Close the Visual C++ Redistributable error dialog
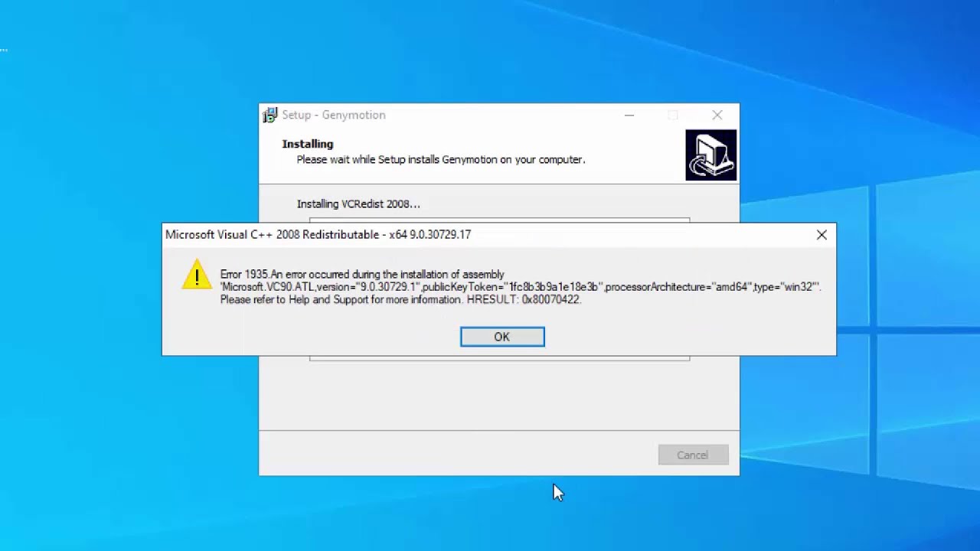Viewport: 980px width, 551px height. (822, 235)
